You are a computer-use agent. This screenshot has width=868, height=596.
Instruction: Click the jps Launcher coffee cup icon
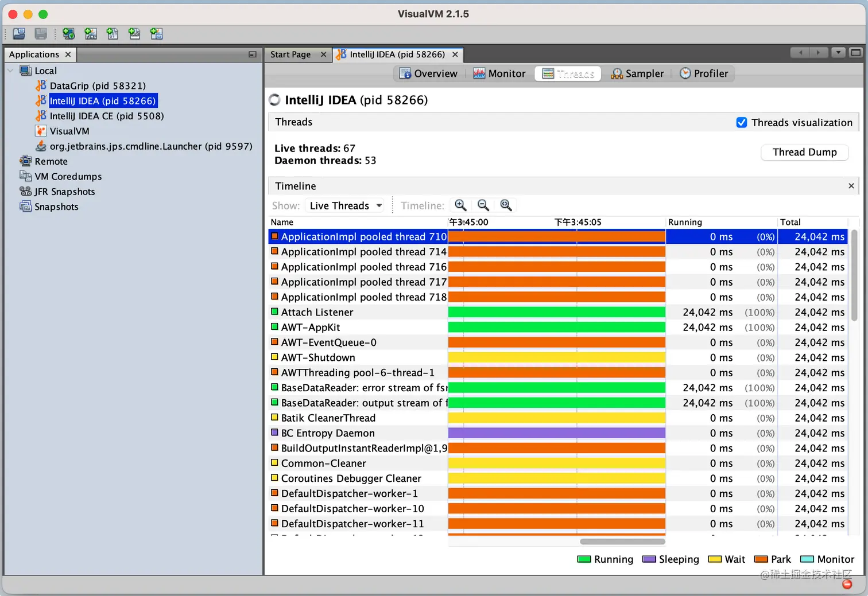coord(41,146)
